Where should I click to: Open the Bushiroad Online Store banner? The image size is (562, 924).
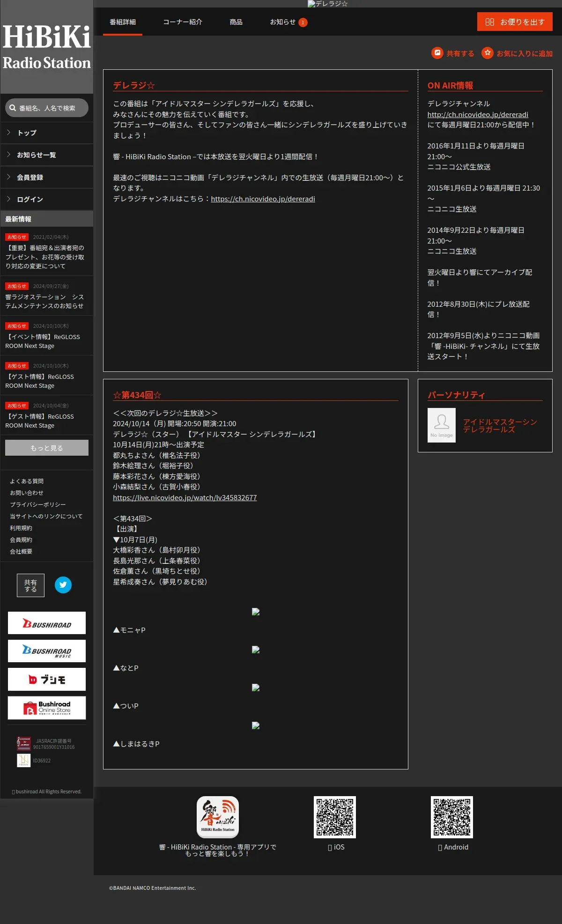click(47, 708)
